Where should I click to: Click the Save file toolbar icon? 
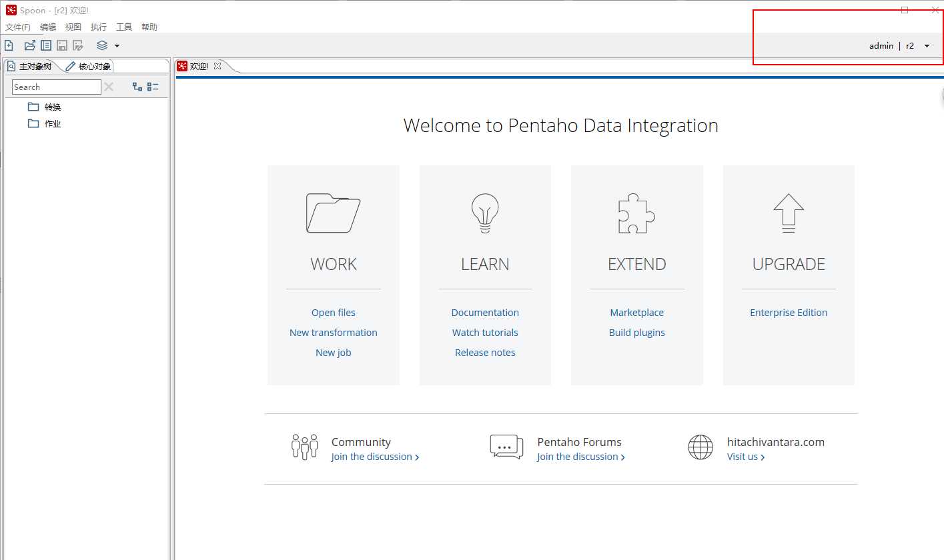click(62, 45)
